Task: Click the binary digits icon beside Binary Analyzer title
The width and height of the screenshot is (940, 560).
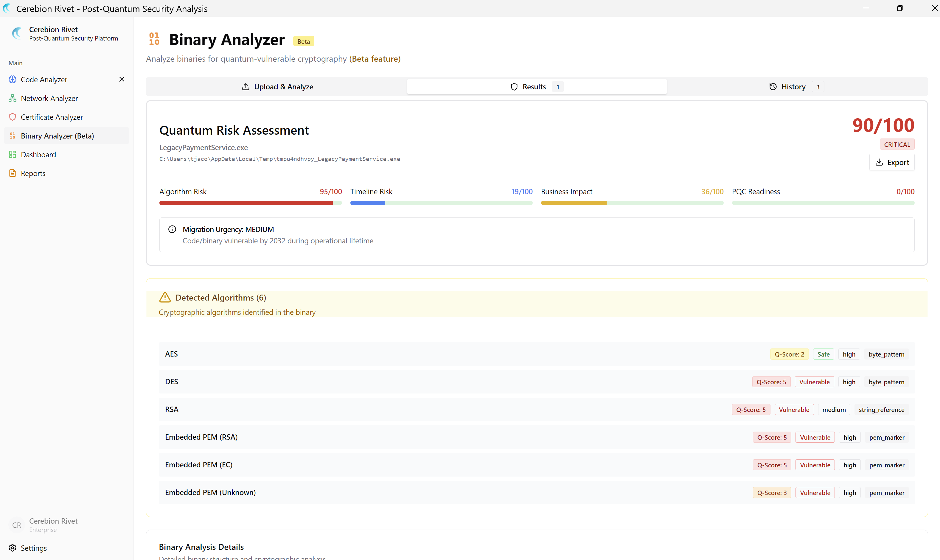Action: 154,39
